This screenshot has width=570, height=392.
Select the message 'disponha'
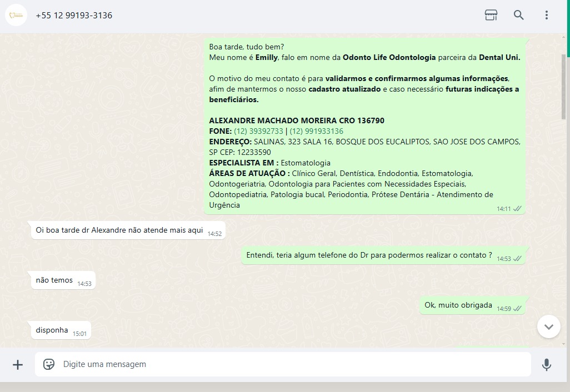click(61, 330)
